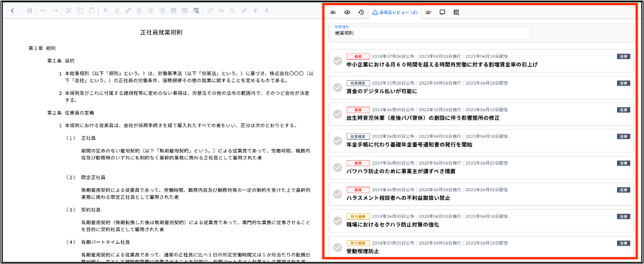This screenshot has height=264, width=644.
Task: Click 努力義務 label on 受動喫煙防止 card
Action: coord(358,243)
